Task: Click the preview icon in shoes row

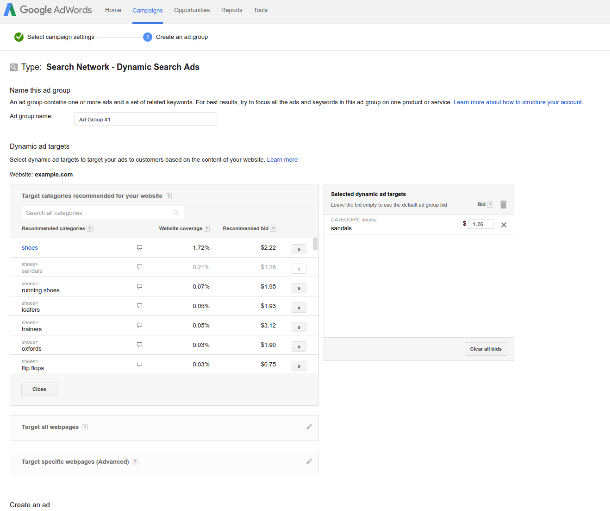Action: click(139, 246)
